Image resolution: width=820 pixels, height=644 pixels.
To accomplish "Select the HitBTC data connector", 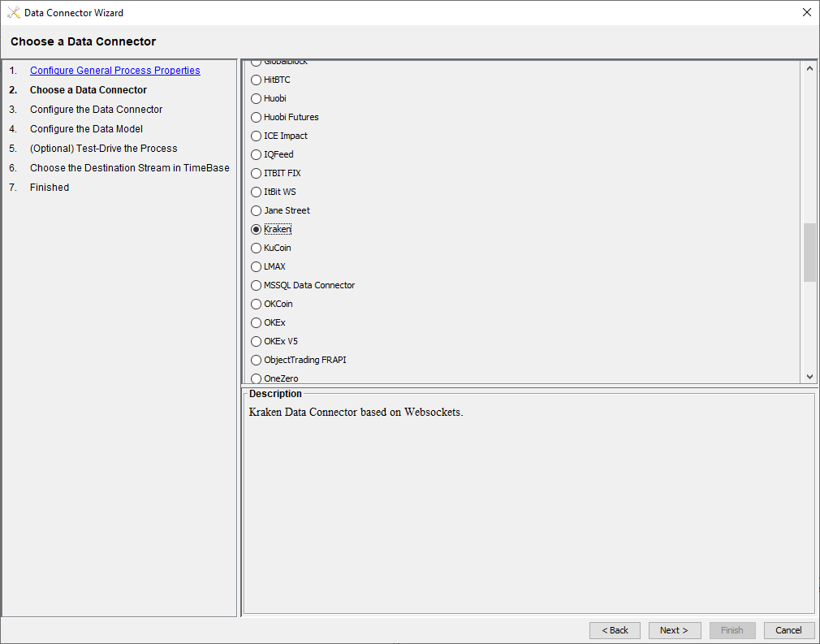I will coord(257,80).
